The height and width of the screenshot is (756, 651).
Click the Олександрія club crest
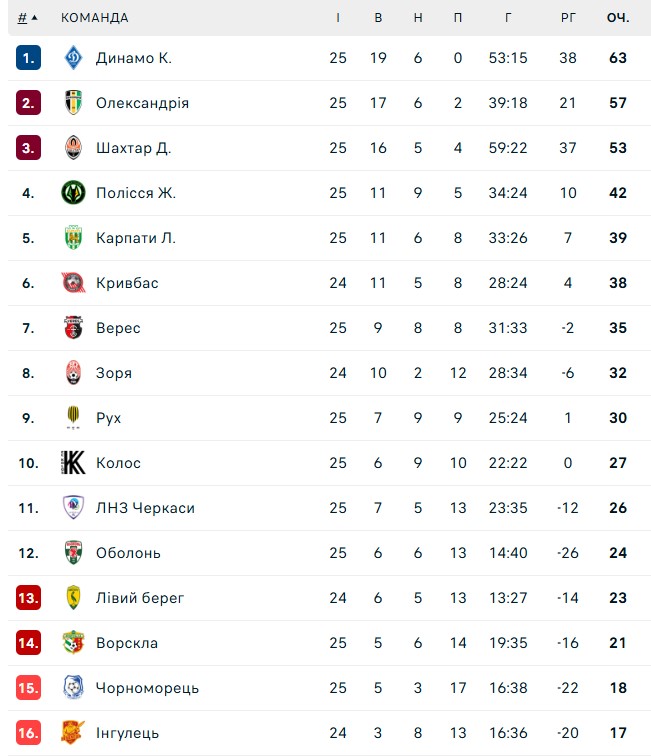click(73, 103)
